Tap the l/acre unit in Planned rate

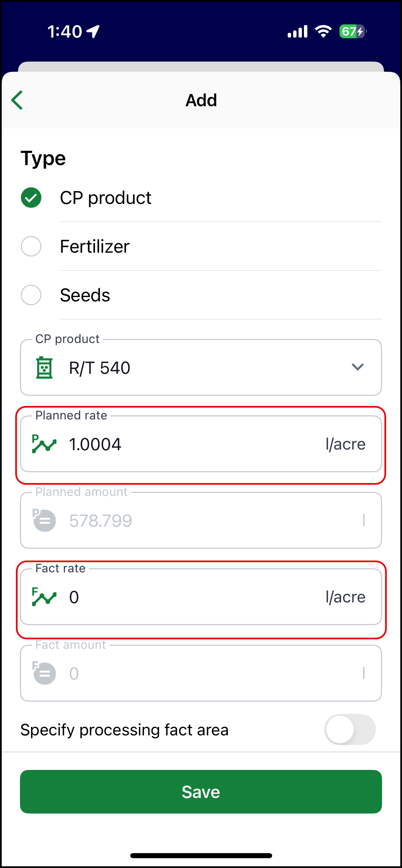pos(345,444)
